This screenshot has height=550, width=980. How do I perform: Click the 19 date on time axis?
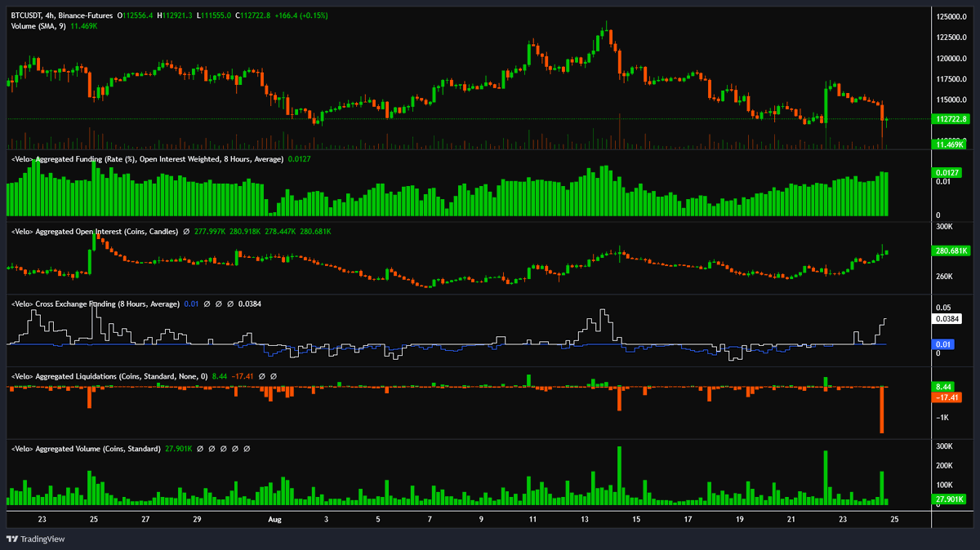(x=738, y=519)
